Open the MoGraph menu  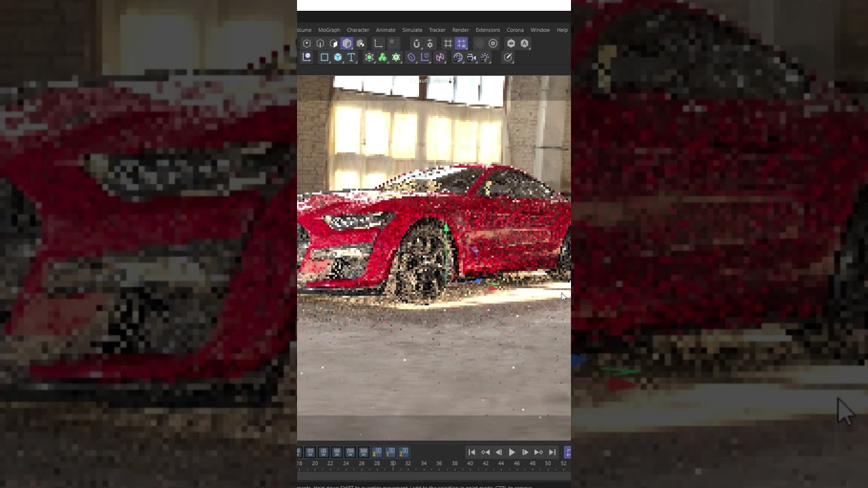tap(329, 30)
